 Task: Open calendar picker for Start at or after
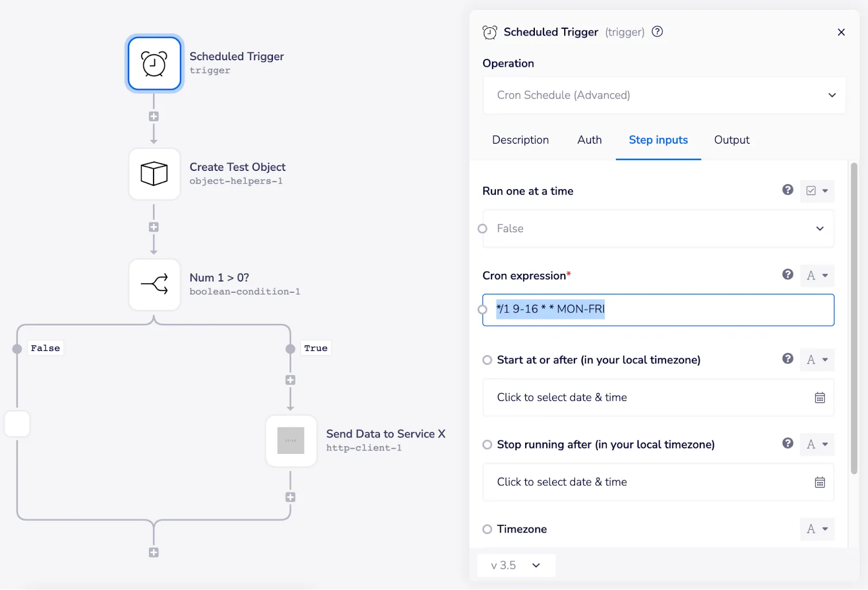[x=820, y=398]
